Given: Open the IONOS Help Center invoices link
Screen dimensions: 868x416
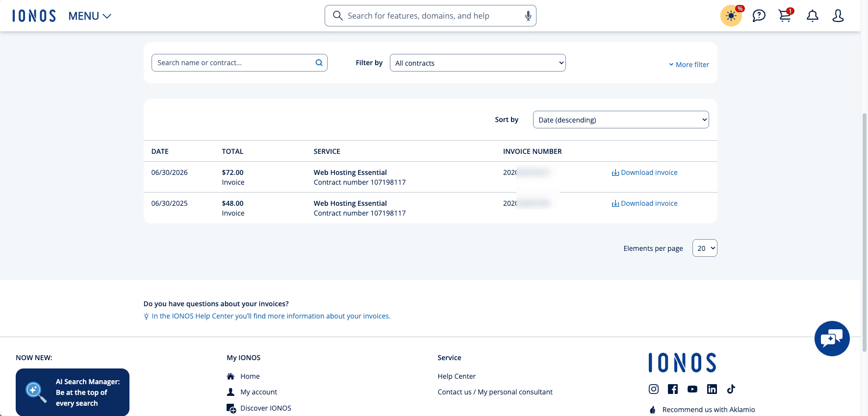Looking at the screenshot, I should (271, 316).
